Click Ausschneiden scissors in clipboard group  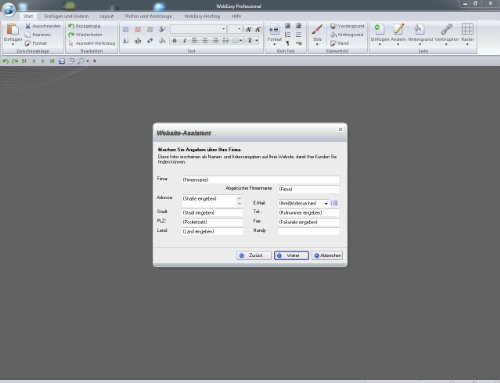click(x=43, y=26)
